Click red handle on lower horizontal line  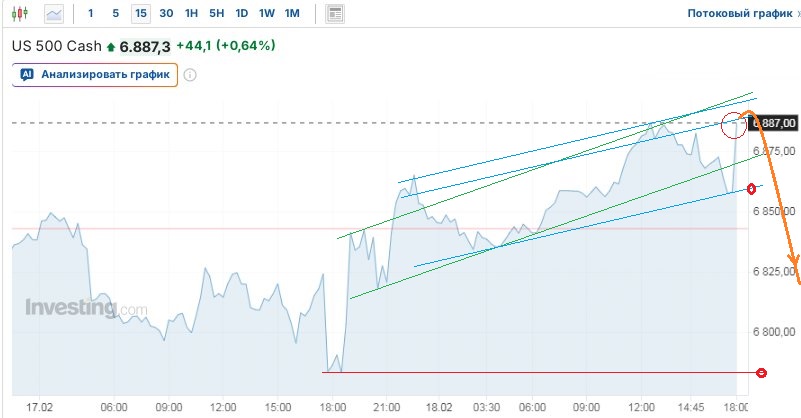[761, 372]
